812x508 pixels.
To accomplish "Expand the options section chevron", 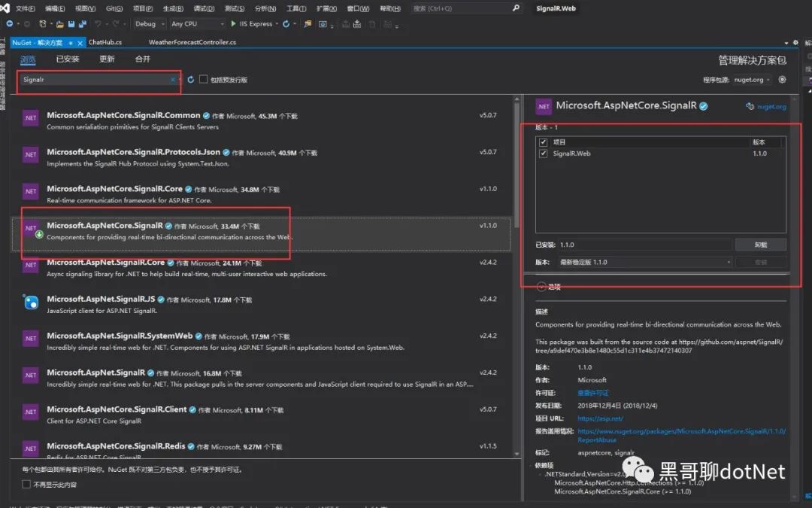I will (x=541, y=287).
